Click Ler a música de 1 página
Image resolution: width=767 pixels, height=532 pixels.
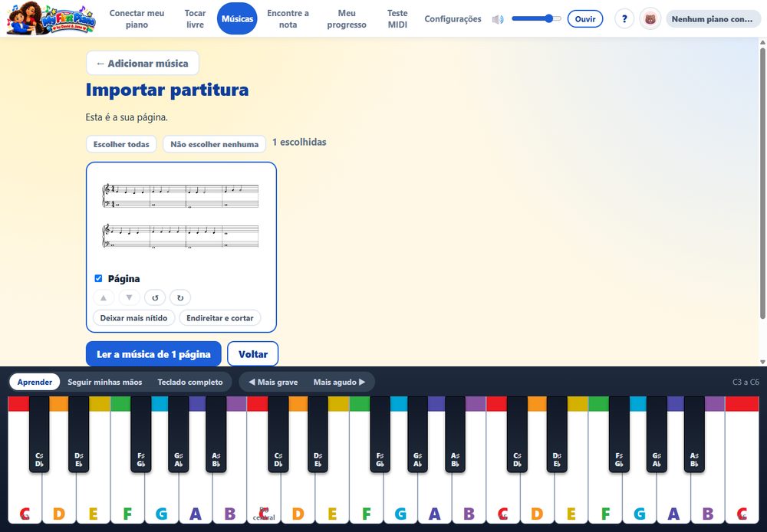[153, 354]
